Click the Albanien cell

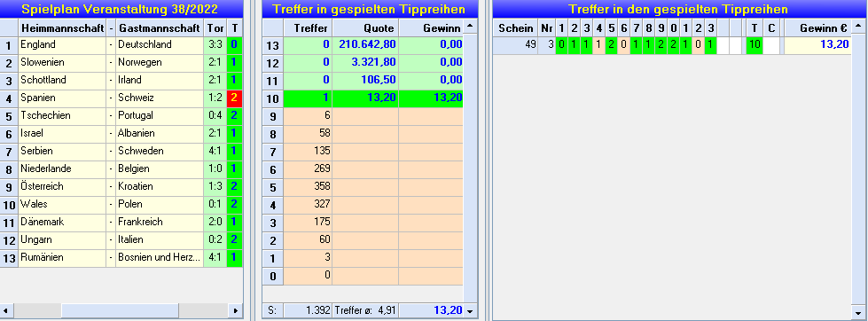(x=160, y=133)
